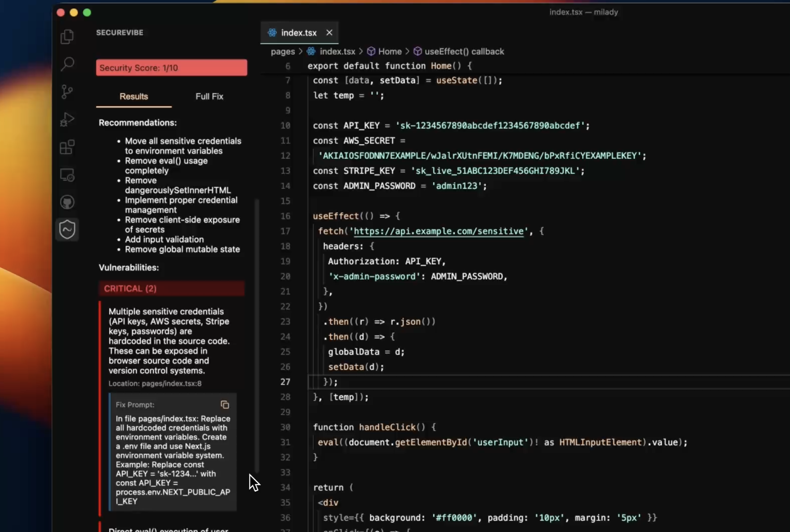790x532 pixels.
Task: Click the API_KEY string value
Action: pyautogui.click(x=490, y=125)
